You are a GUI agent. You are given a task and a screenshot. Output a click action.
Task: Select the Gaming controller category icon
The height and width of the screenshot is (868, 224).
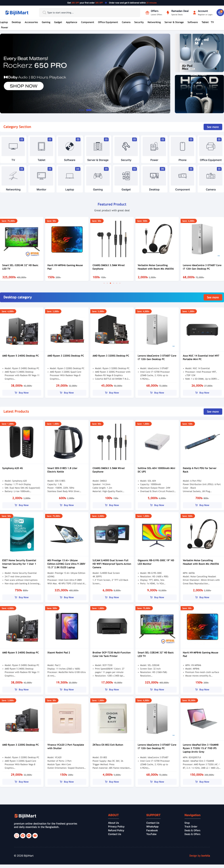click(x=98, y=176)
